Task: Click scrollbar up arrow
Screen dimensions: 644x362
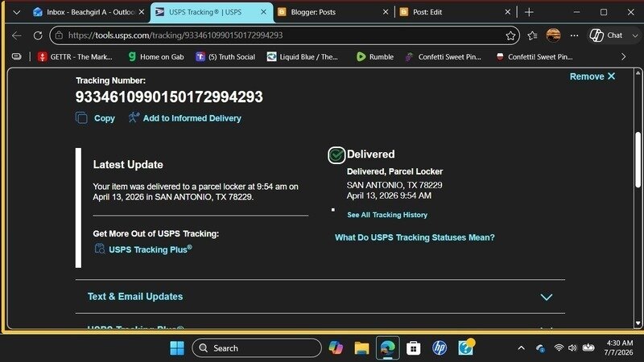Action: (x=638, y=72)
